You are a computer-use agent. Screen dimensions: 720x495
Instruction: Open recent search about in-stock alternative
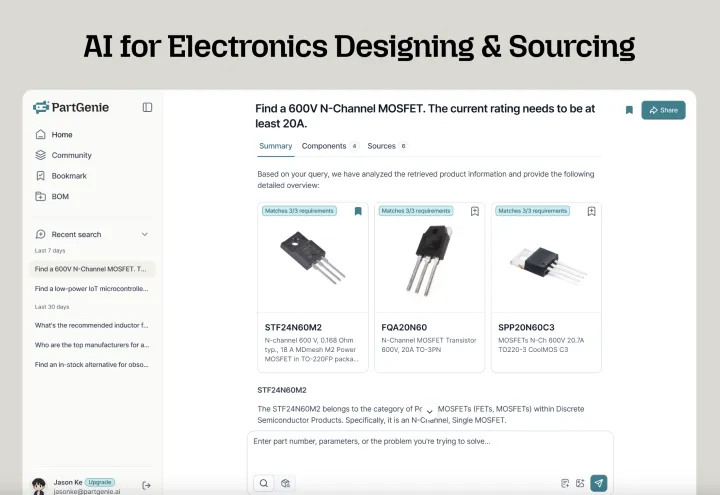92,365
